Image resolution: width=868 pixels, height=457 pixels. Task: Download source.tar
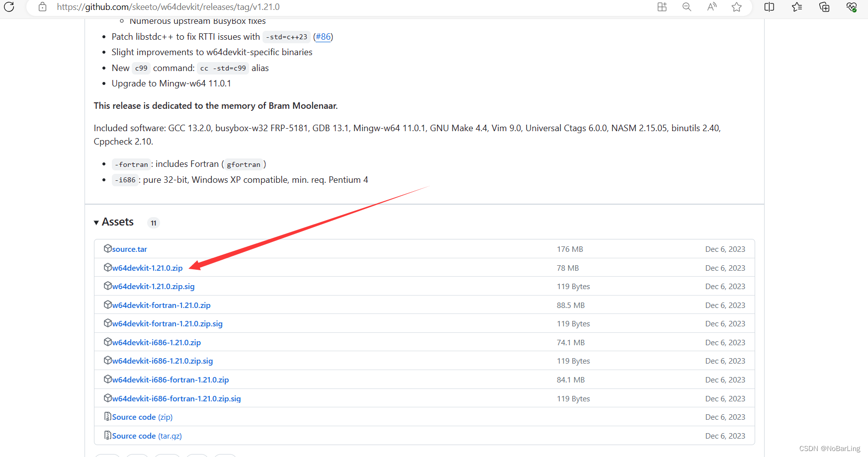(x=129, y=249)
